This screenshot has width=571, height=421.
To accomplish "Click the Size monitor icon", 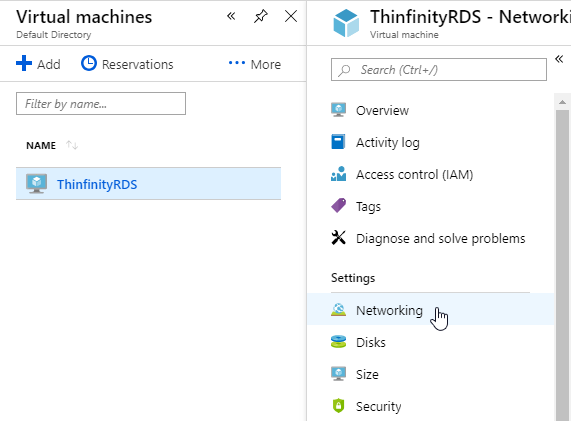I will point(338,374).
